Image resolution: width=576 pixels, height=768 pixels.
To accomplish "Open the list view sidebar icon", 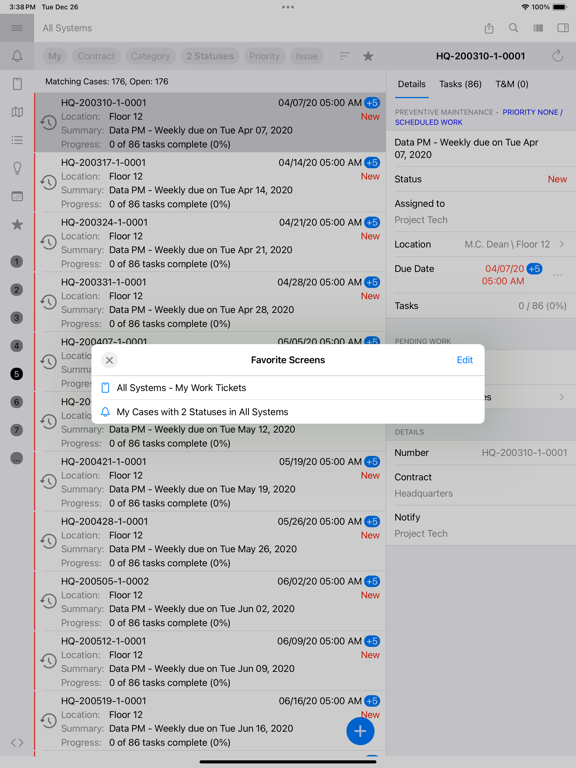I will [x=17, y=140].
